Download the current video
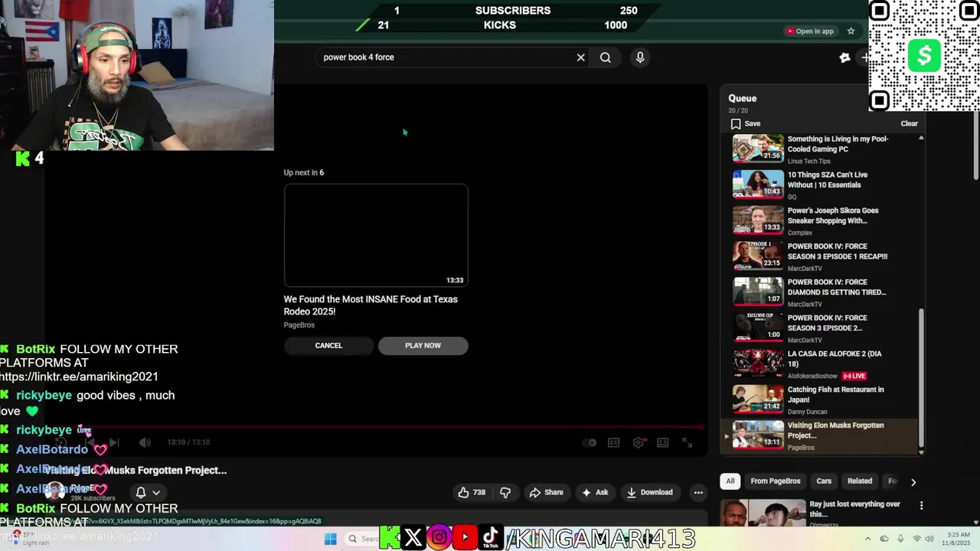The image size is (980, 551). 649,493
